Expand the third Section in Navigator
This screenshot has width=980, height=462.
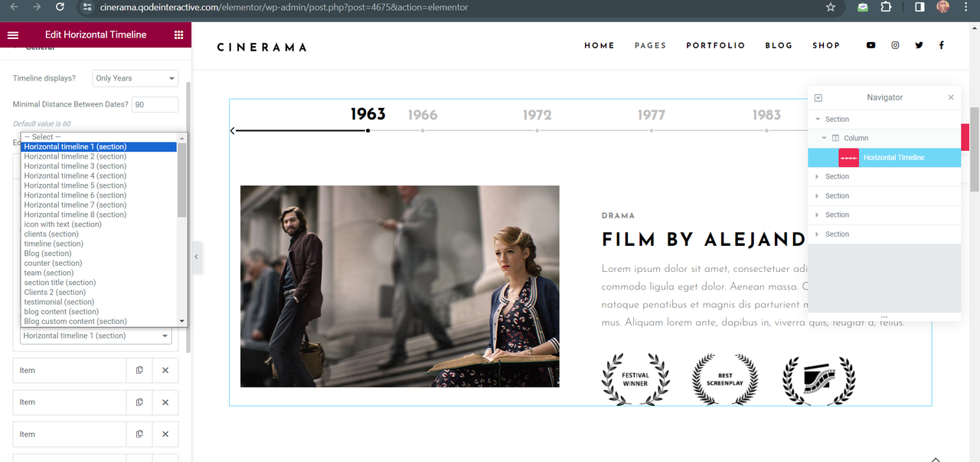818,196
